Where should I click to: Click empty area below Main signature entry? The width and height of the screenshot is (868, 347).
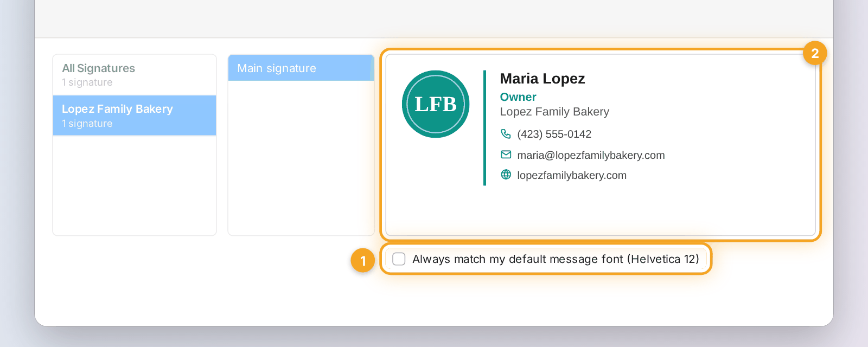[x=301, y=157]
